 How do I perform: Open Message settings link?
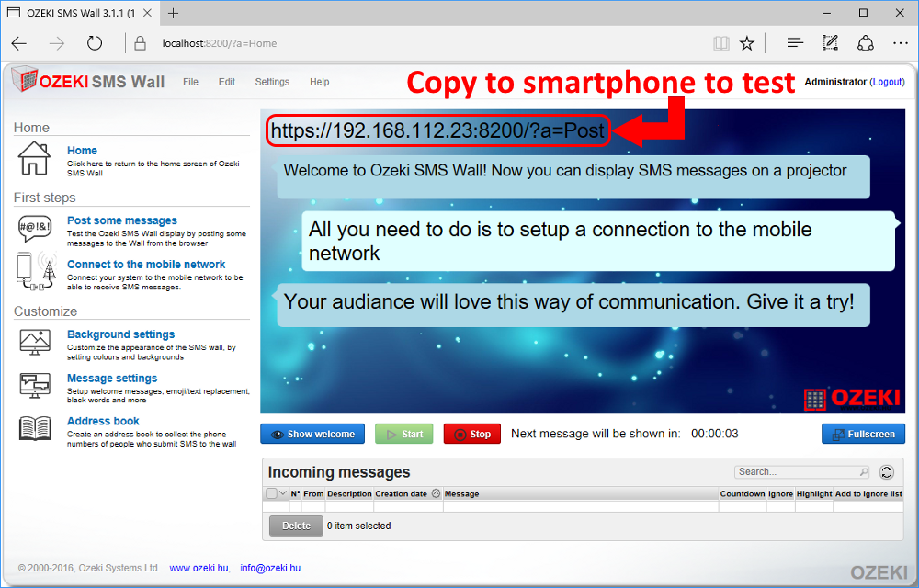coord(112,378)
